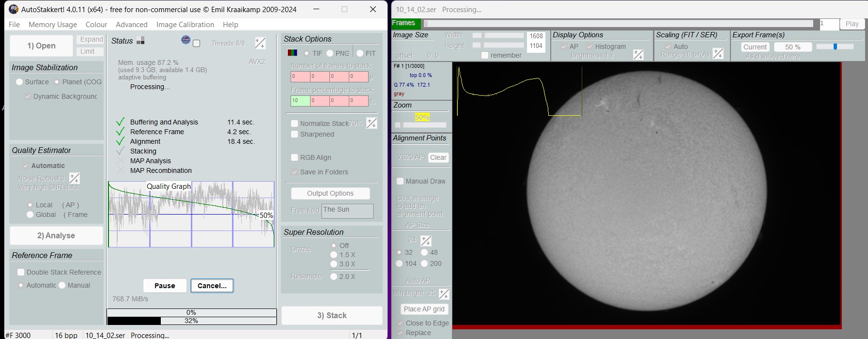Click the 1) Open button

(41, 46)
